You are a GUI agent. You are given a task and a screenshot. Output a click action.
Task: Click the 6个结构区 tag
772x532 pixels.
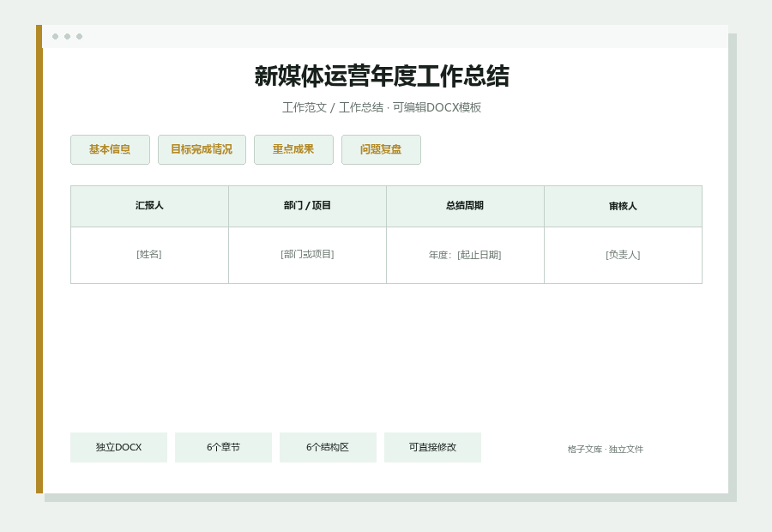coord(328,447)
